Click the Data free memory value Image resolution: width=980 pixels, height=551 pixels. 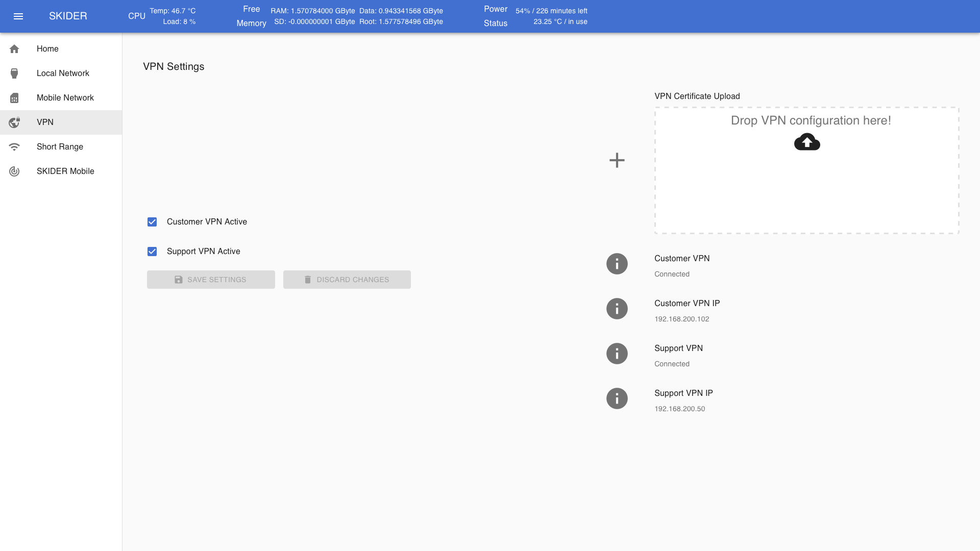(x=401, y=11)
